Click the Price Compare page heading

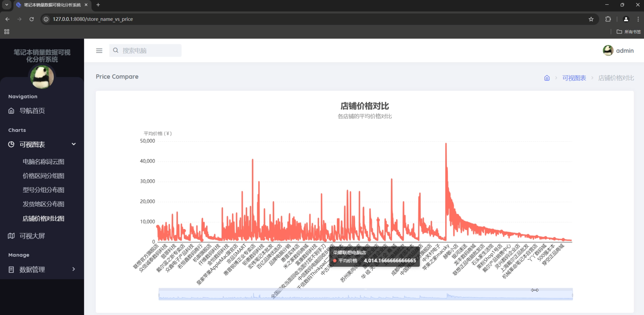coord(117,77)
